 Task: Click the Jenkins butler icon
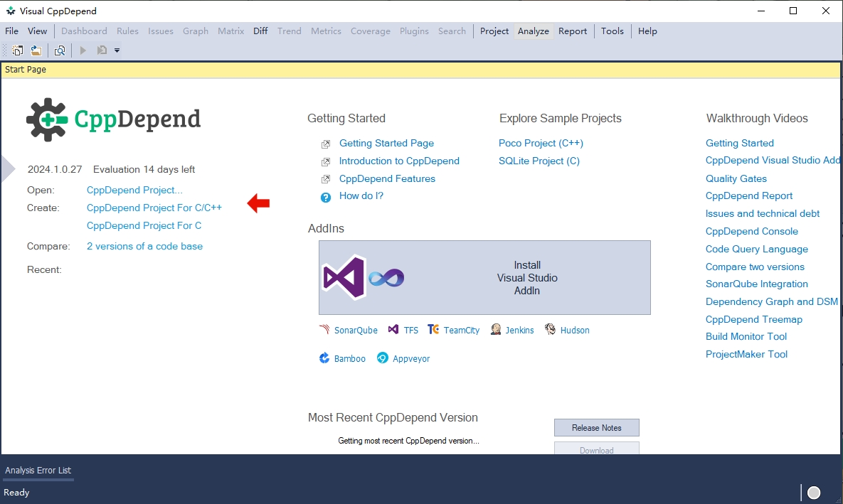tap(496, 330)
